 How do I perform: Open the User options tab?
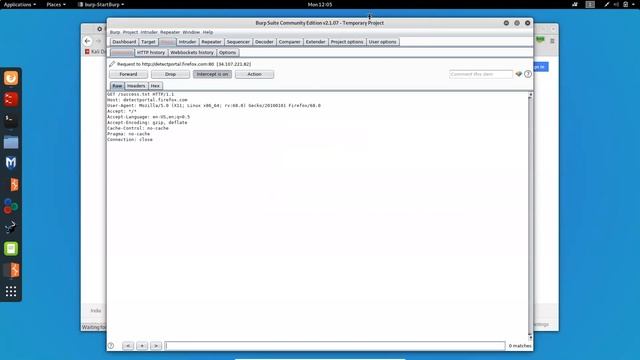pos(382,42)
